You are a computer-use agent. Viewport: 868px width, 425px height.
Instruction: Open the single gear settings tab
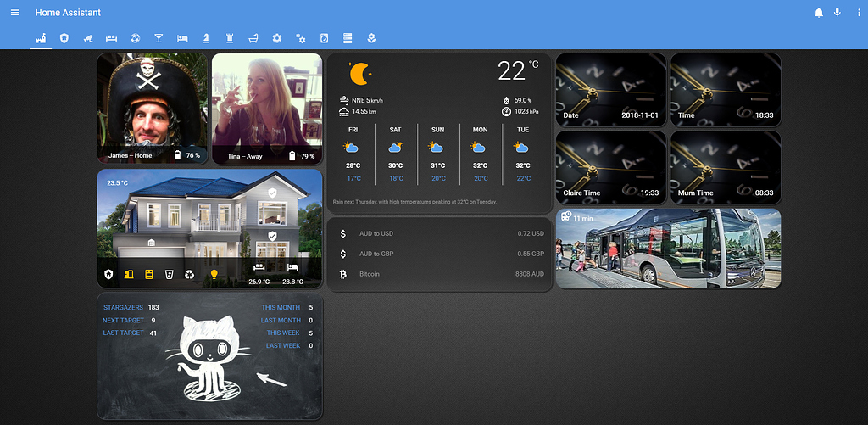point(277,38)
